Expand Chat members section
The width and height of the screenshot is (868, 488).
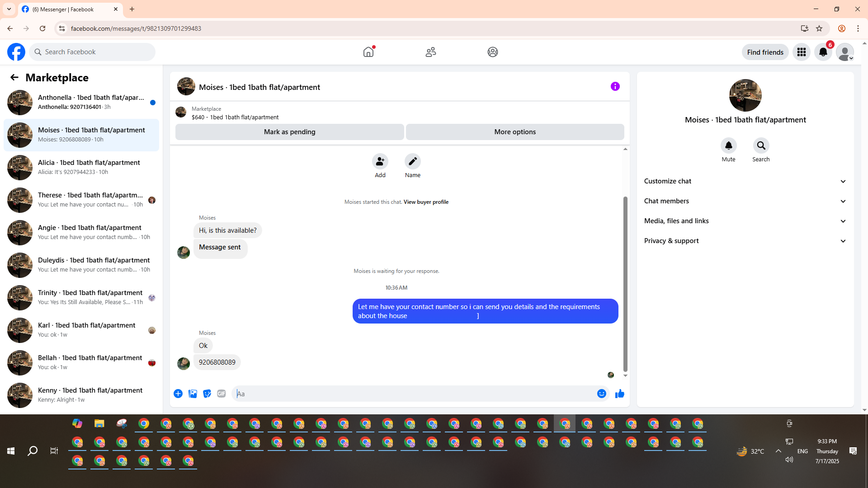pyautogui.click(x=745, y=201)
